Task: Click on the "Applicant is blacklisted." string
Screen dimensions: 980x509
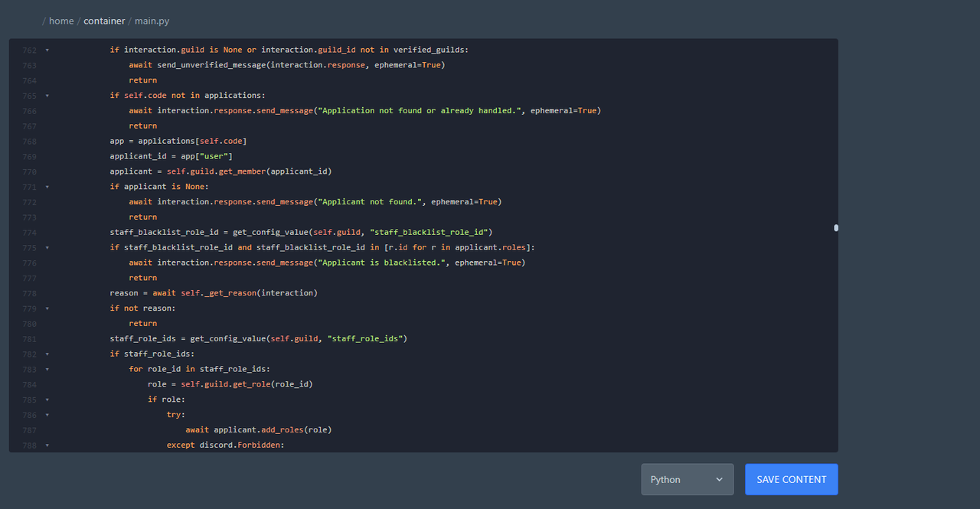Action: 381,263
